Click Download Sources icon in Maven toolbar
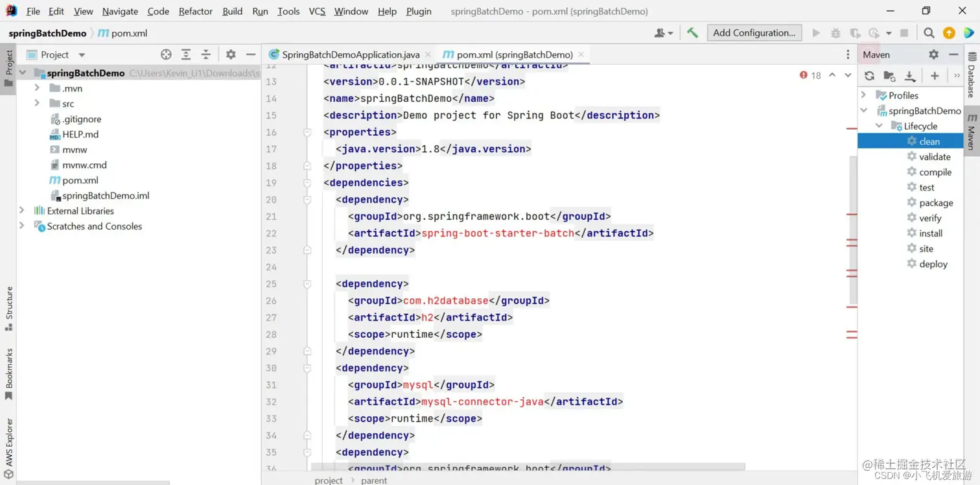The width and height of the screenshot is (980, 485). 910,76
